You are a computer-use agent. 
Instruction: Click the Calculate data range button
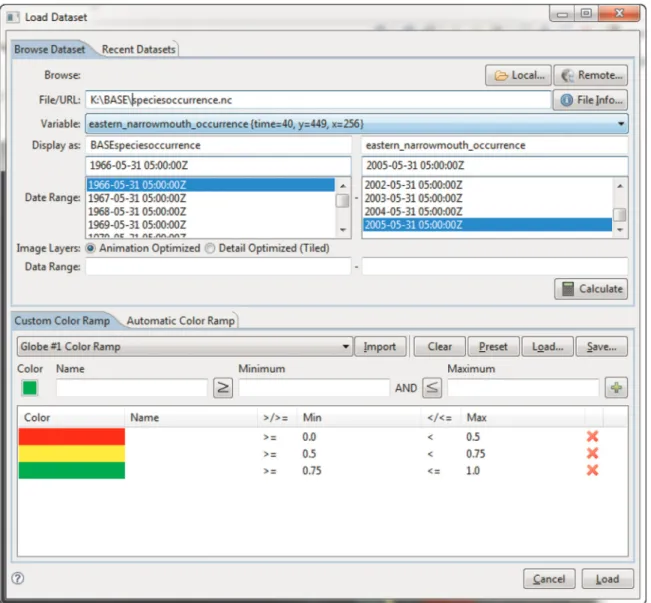click(x=591, y=289)
